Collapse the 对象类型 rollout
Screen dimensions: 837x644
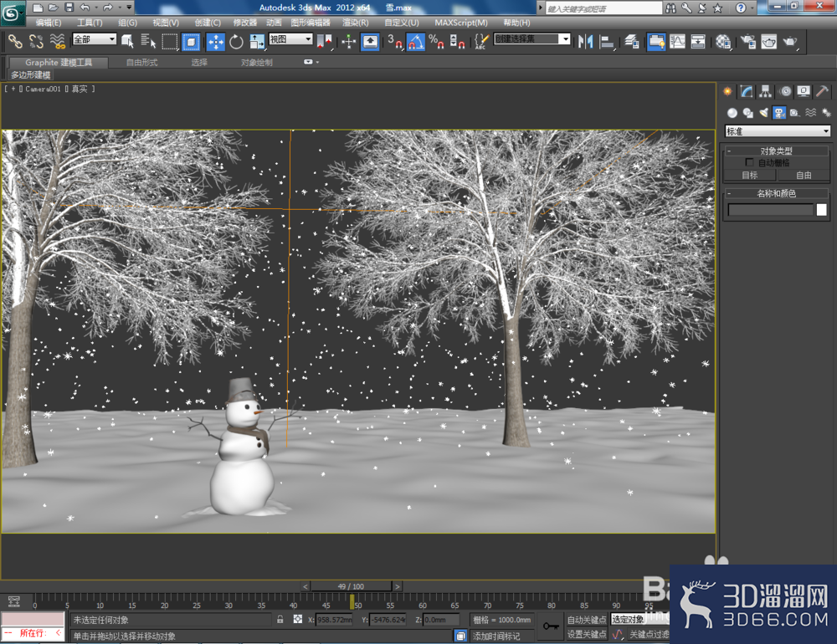tap(777, 151)
